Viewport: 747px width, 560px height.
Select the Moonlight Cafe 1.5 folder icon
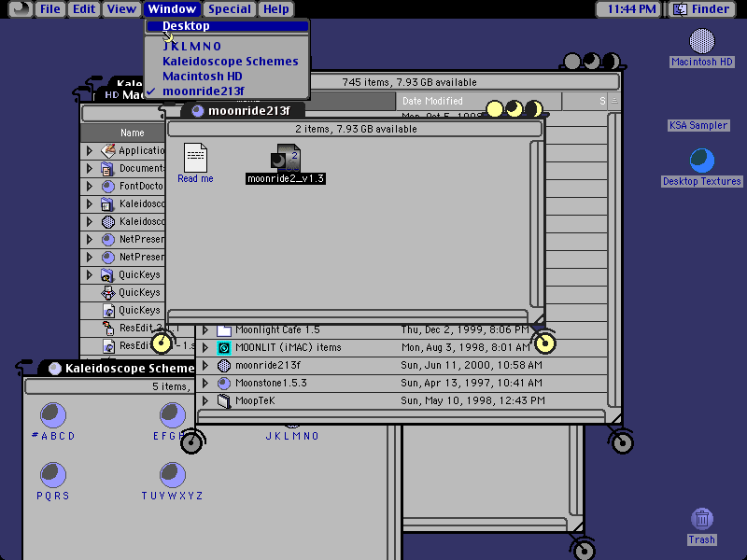pyautogui.click(x=224, y=330)
